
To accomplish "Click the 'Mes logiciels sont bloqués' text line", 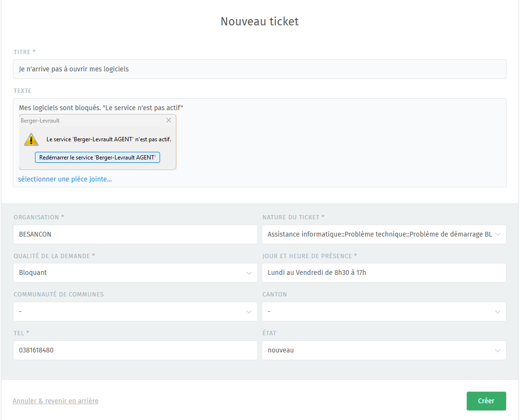I will [101, 108].
